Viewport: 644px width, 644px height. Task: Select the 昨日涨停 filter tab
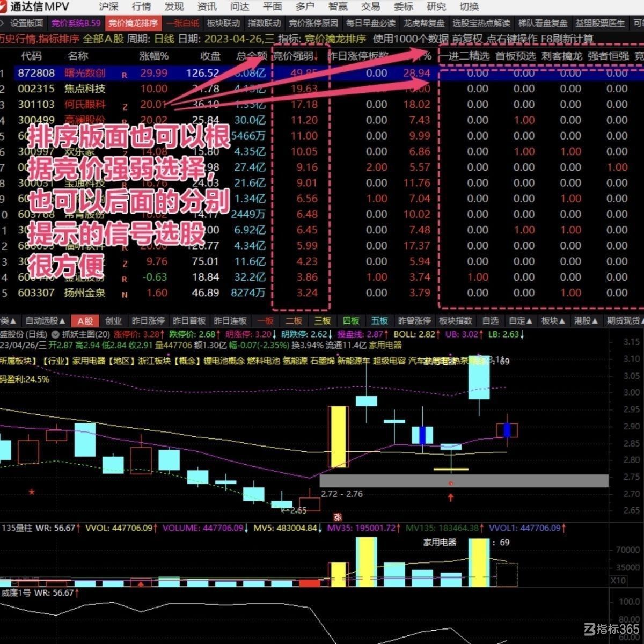point(148,321)
